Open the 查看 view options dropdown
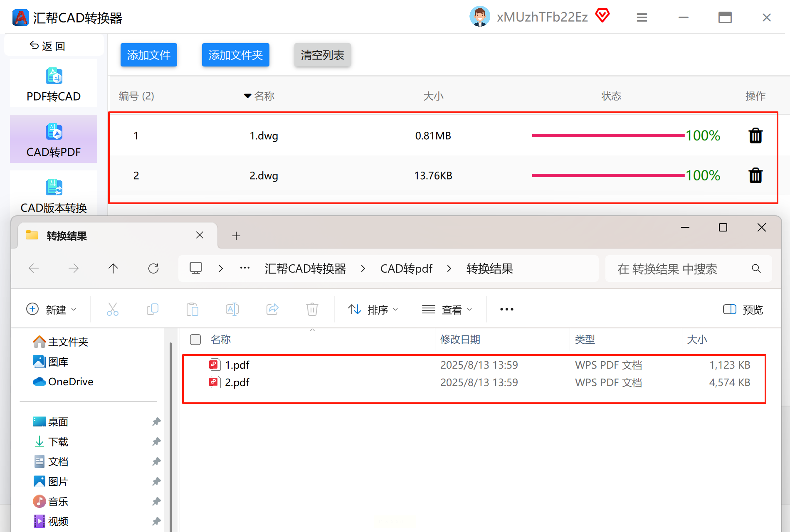Viewport: 790px width, 532px height. [x=447, y=310]
